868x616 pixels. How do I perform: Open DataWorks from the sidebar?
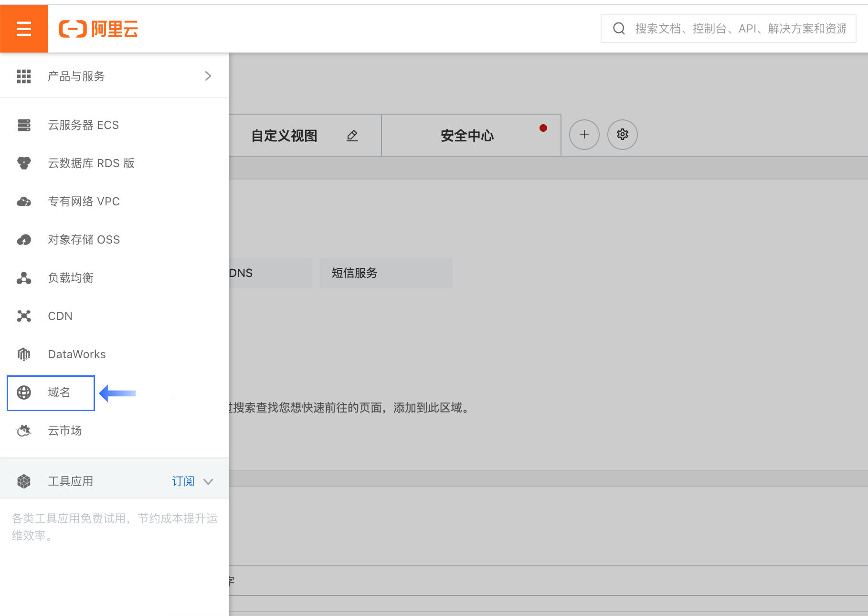click(x=76, y=354)
